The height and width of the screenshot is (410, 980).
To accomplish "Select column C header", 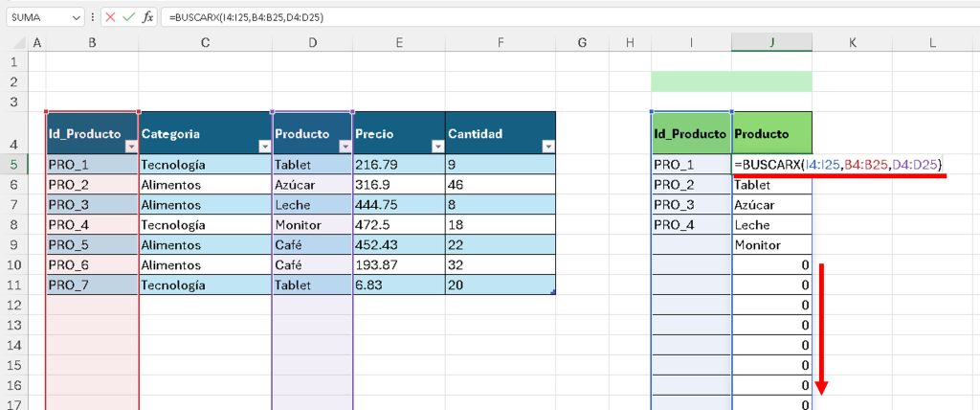I will 205,42.
